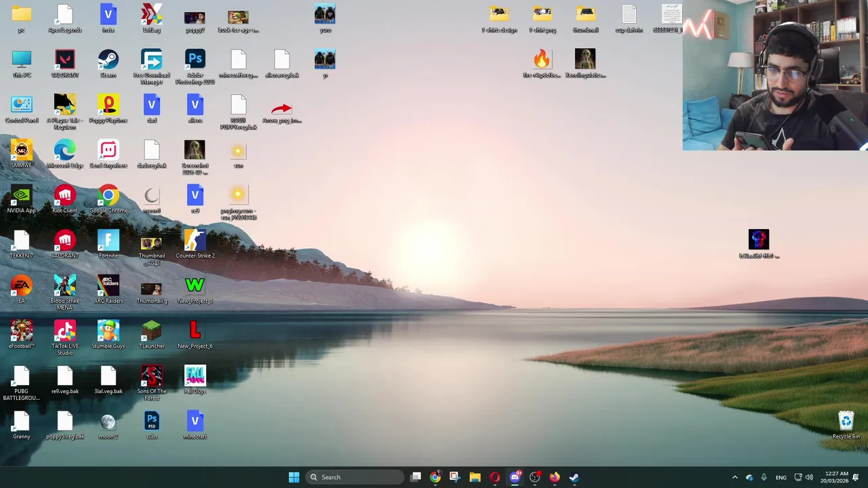Select the moon 2 image file
The image size is (868, 488).
tap(108, 426)
